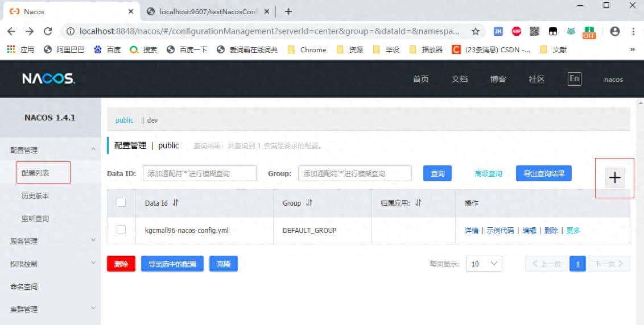This screenshot has height=325, width=644.
Task: Switch to the public namespace tab
Action: (125, 120)
